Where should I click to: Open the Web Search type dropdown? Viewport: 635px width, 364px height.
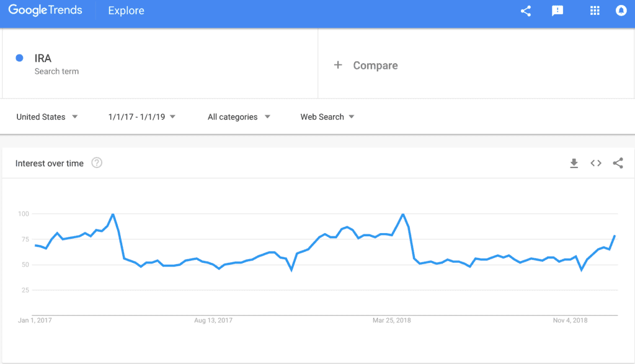[327, 117]
